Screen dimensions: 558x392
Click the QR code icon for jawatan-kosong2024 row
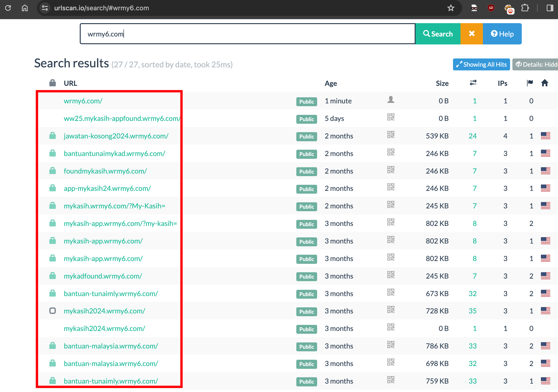(x=391, y=135)
